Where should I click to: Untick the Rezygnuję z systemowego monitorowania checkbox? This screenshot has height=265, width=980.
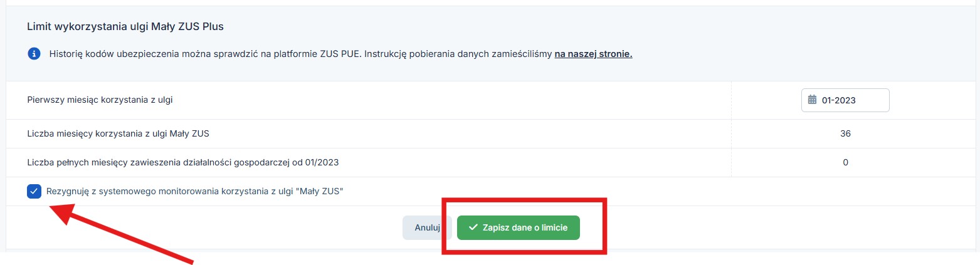click(34, 191)
